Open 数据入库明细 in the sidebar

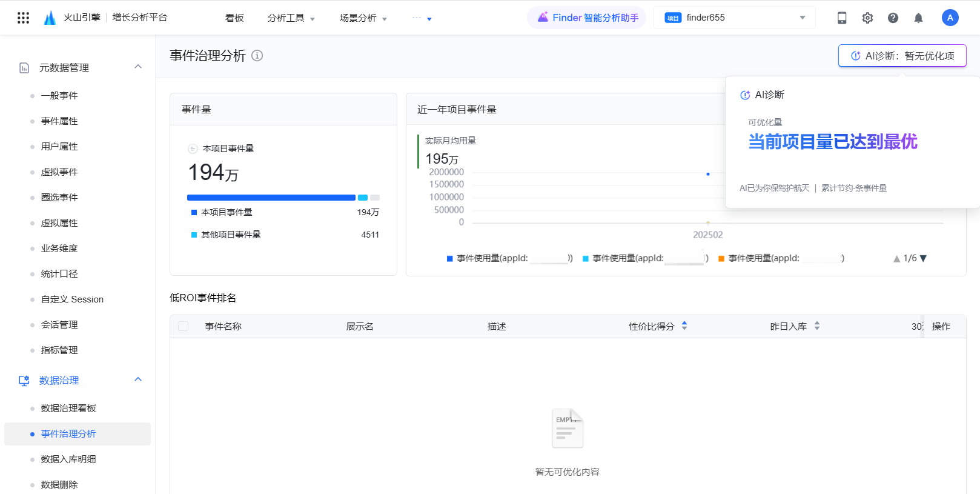pos(68,459)
